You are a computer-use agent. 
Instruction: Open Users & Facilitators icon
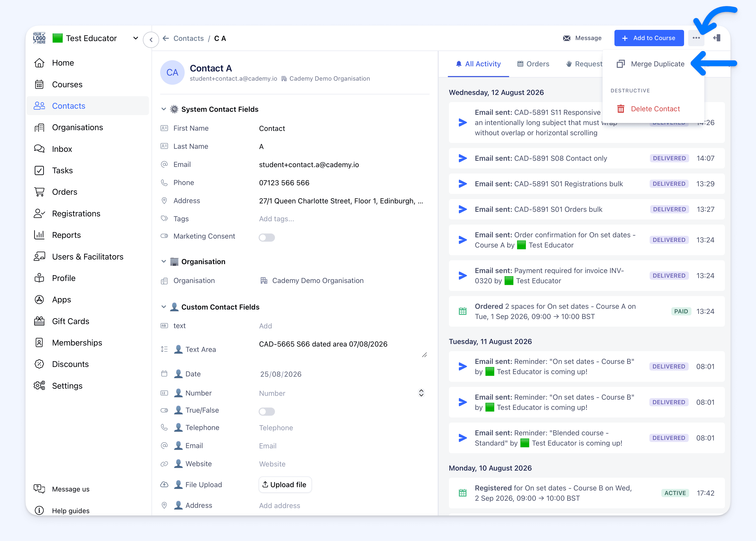tap(39, 256)
